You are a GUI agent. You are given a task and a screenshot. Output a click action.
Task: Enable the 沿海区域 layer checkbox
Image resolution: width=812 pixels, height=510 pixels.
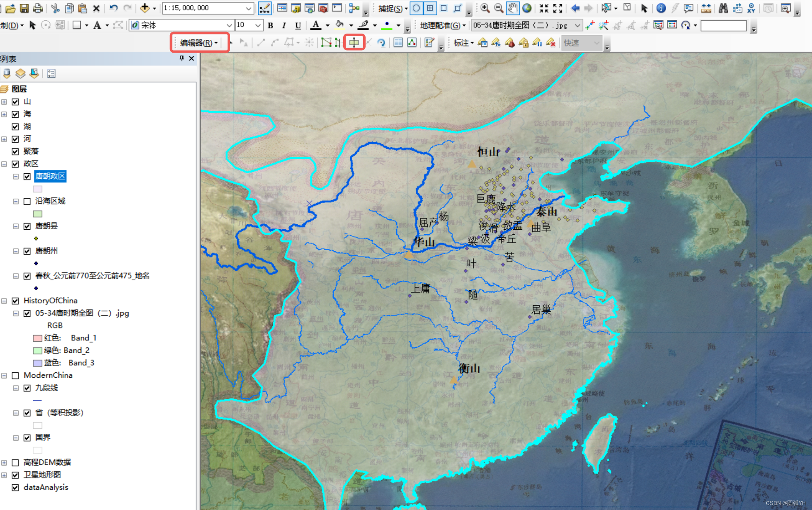(27, 201)
